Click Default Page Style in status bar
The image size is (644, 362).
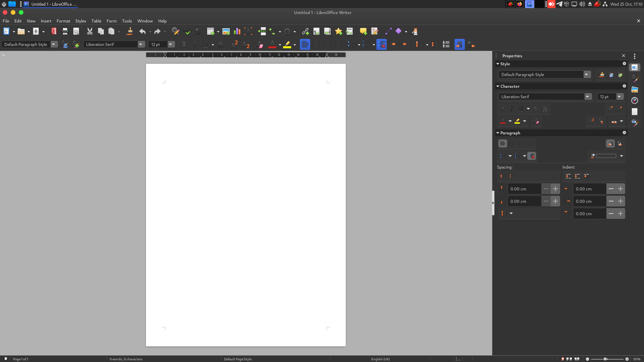(237, 359)
